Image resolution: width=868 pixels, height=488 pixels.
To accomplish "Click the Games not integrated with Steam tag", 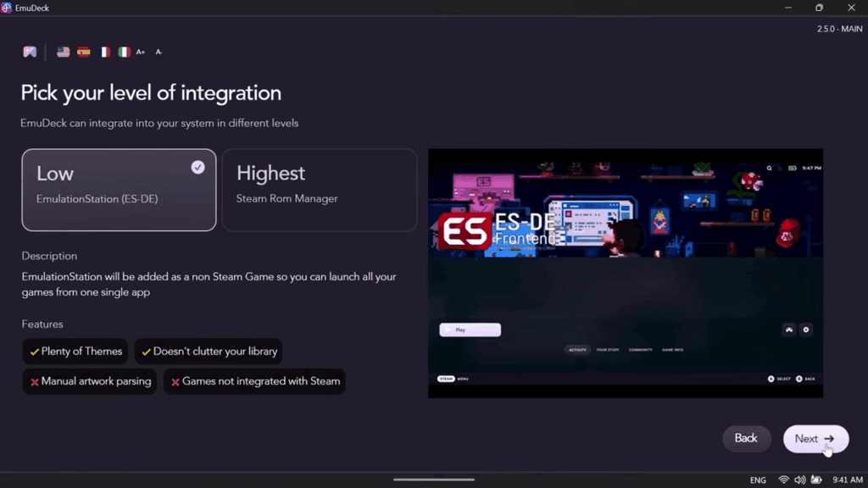I will coord(254,381).
